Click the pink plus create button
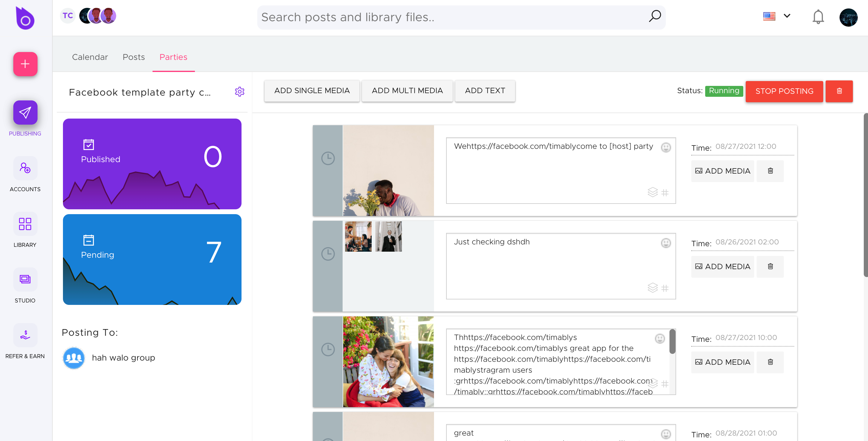This screenshot has width=868, height=441. [x=25, y=64]
